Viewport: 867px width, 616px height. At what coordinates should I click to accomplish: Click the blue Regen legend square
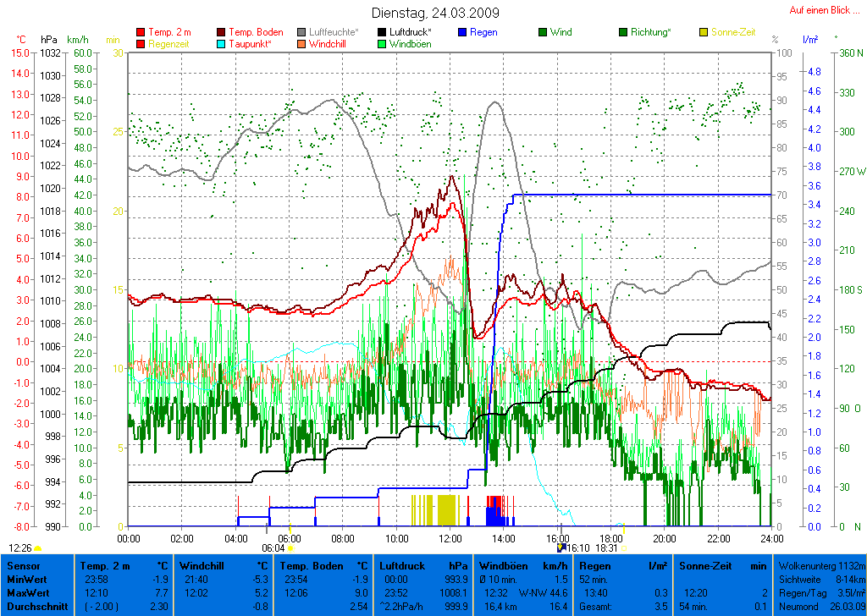tap(462, 32)
